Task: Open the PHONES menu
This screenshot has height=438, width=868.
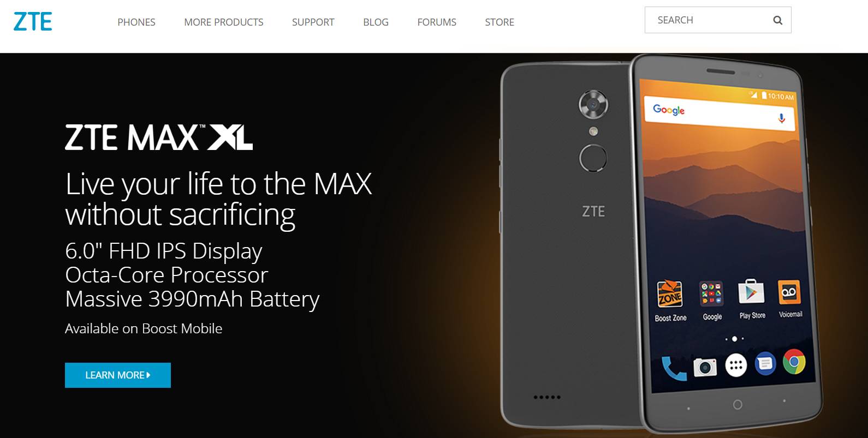Action: point(136,22)
